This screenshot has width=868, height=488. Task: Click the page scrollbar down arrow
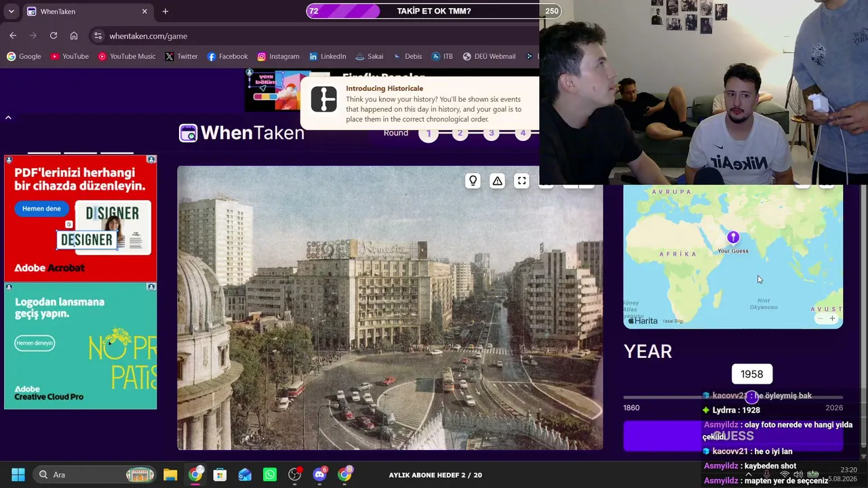[863, 456]
